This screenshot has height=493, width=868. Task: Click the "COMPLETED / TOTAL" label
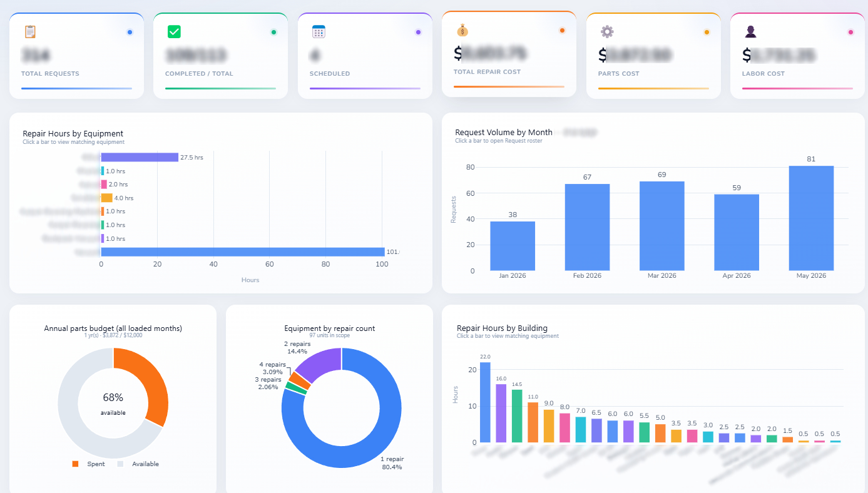pyautogui.click(x=199, y=74)
